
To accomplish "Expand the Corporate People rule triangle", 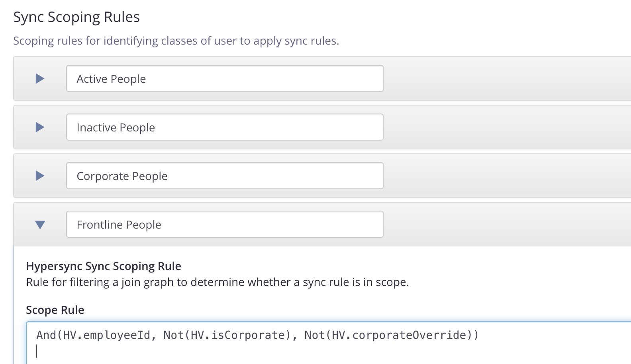I will (x=40, y=176).
